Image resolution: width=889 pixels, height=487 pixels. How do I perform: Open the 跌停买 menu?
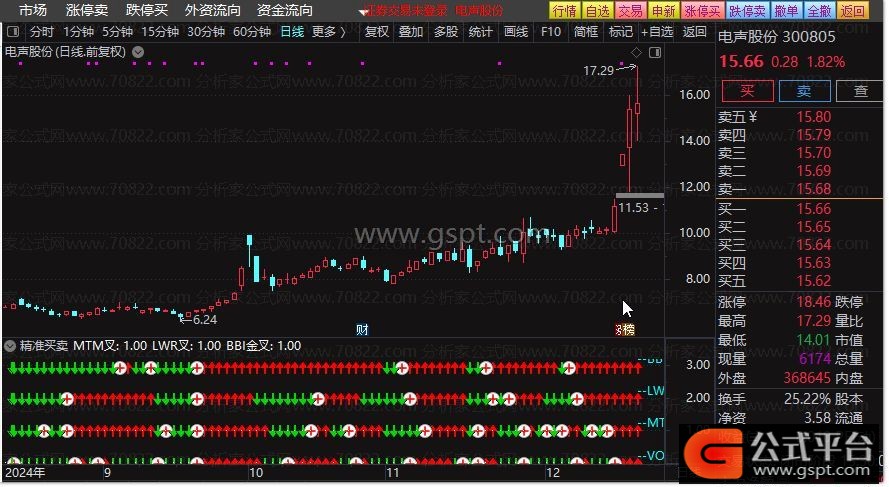[x=147, y=10]
